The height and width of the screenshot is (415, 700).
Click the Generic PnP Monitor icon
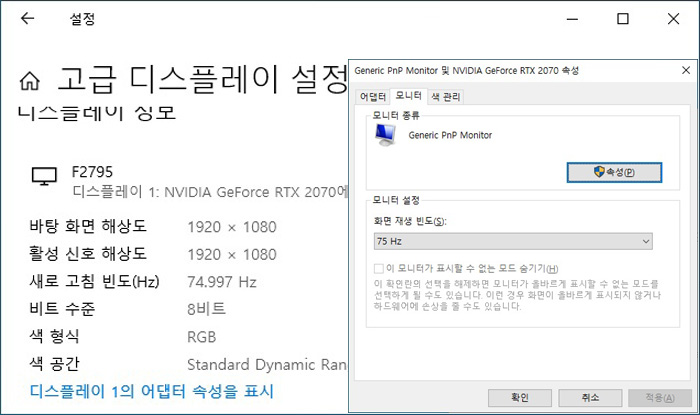coord(385,135)
